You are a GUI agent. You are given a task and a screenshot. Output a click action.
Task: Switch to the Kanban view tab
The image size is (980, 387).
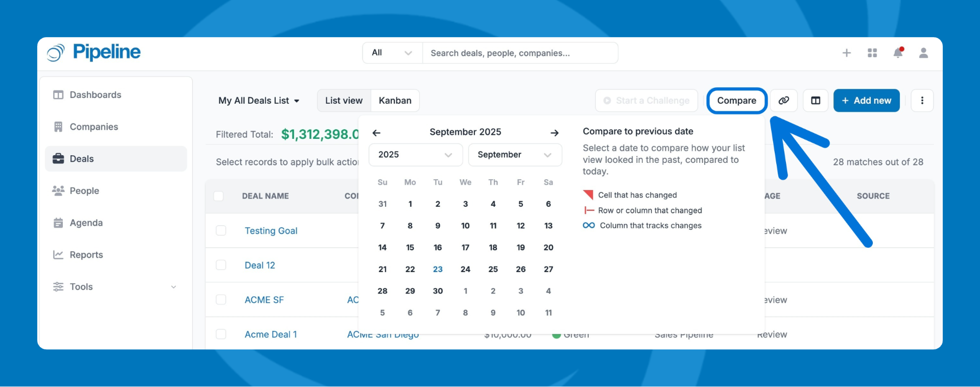(x=395, y=101)
